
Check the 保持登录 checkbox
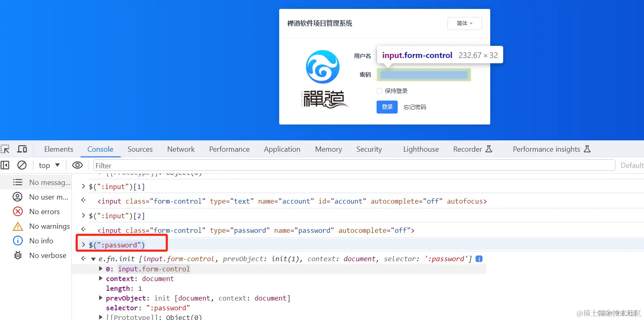[379, 91]
